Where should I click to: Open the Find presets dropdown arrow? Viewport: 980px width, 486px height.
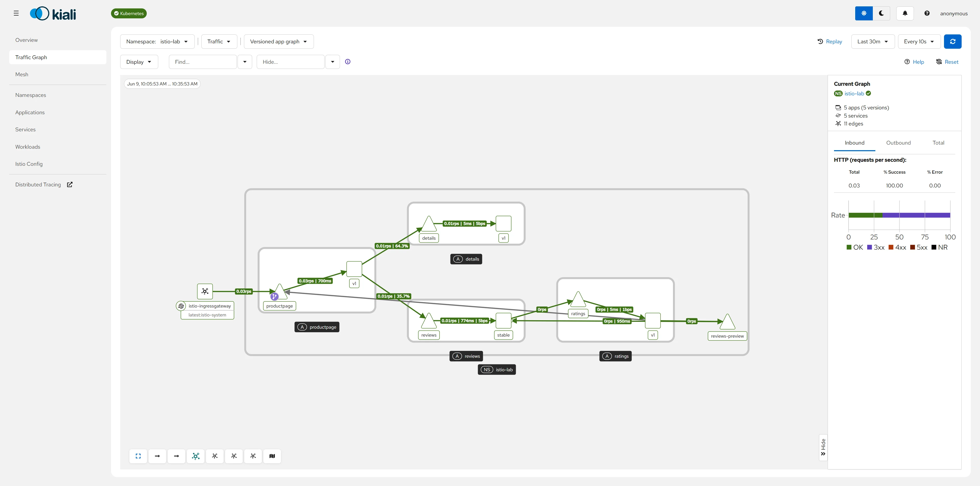(x=245, y=62)
